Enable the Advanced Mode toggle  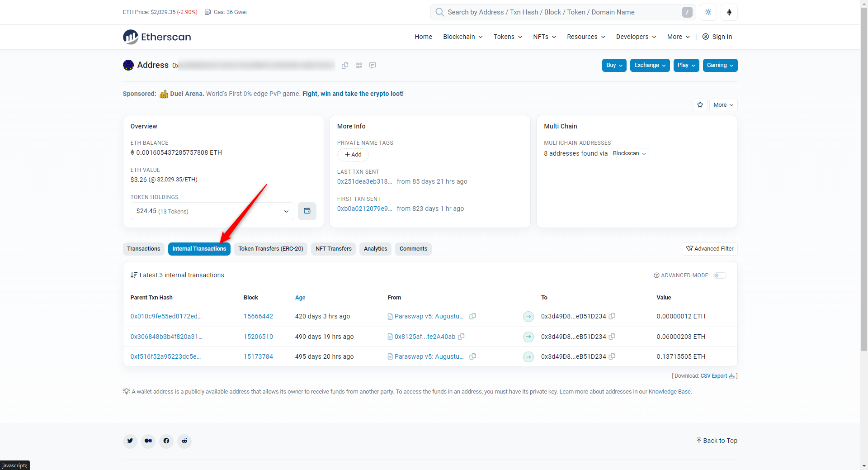[719, 275]
